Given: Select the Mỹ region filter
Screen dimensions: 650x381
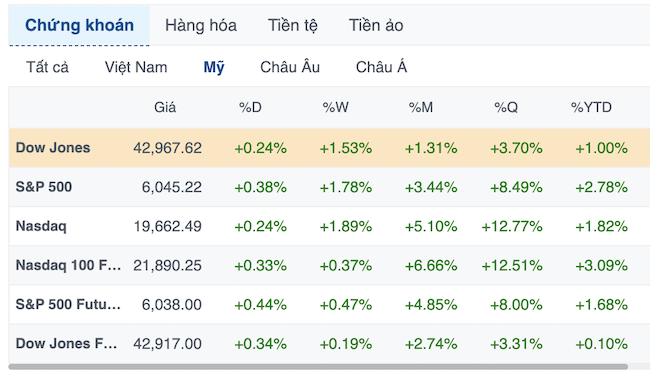Looking at the screenshot, I should point(213,67).
